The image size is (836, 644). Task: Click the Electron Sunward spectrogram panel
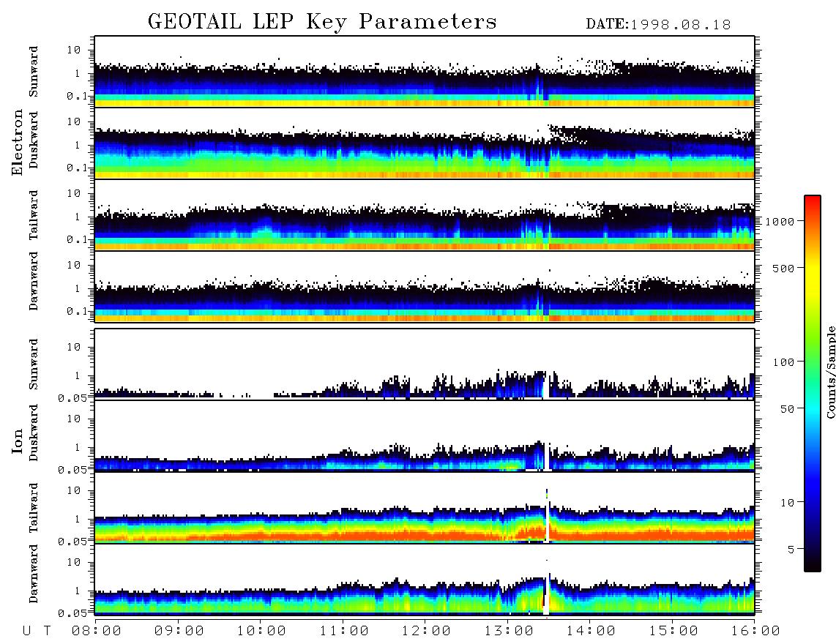pyautogui.click(x=425, y=72)
